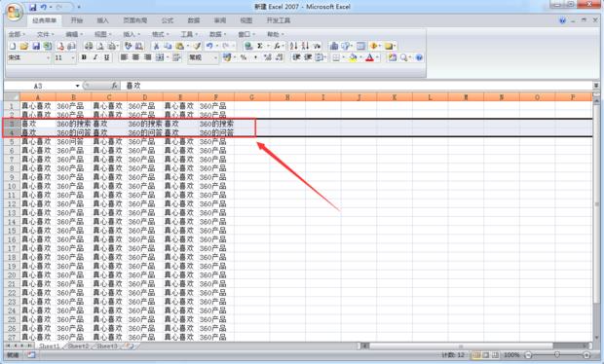Click the Office round logo button
The width and height of the screenshot is (604, 364).
click(15, 12)
